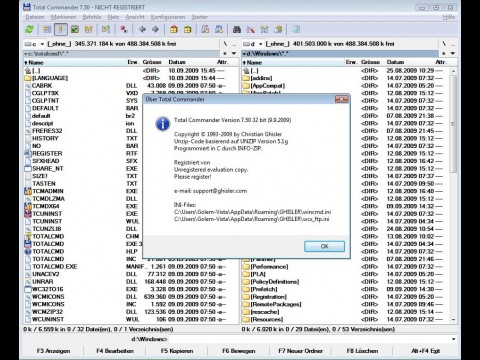Click Alt+F4 Exit button

click(426, 351)
